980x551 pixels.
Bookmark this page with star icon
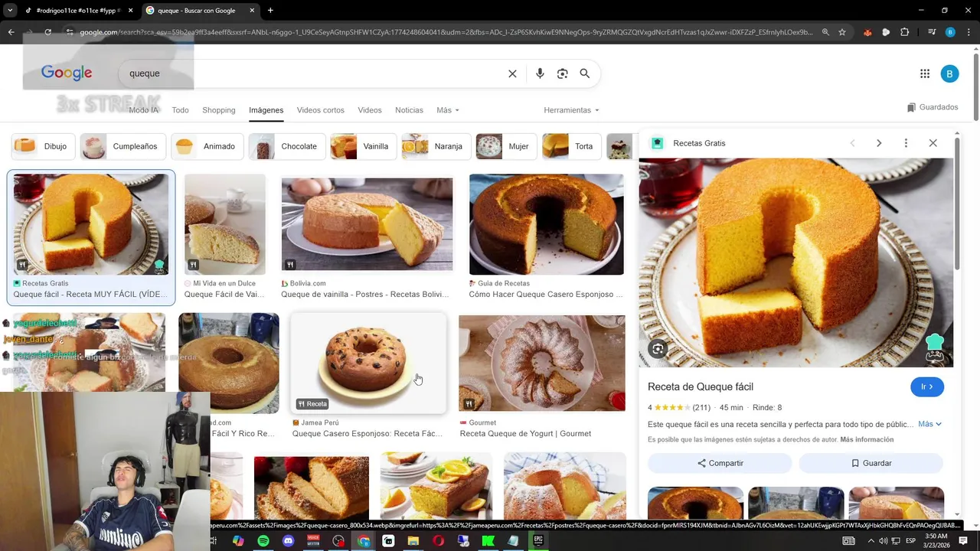coord(842,32)
